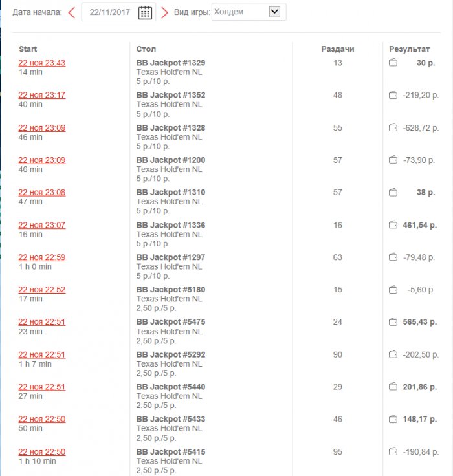The height and width of the screenshot is (476, 453).
Task: Click wallet icon beside -628,72 р. result
Action: pos(392,128)
